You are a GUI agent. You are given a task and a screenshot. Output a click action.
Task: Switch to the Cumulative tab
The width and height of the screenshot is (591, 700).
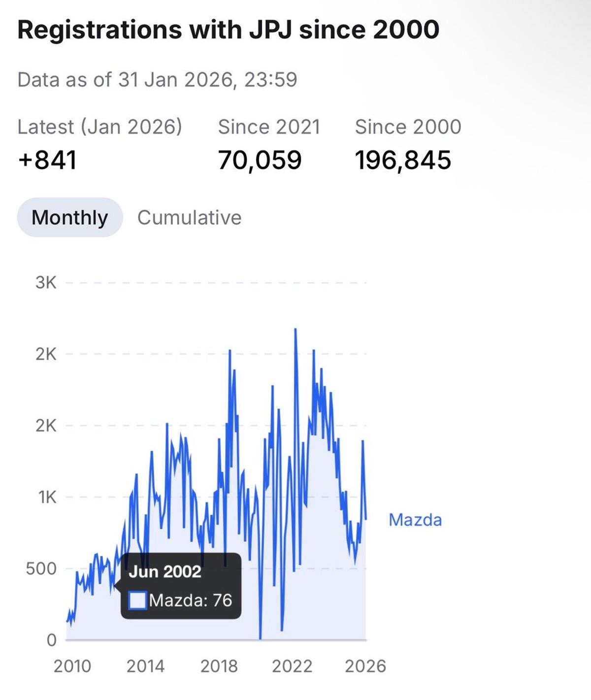189,218
